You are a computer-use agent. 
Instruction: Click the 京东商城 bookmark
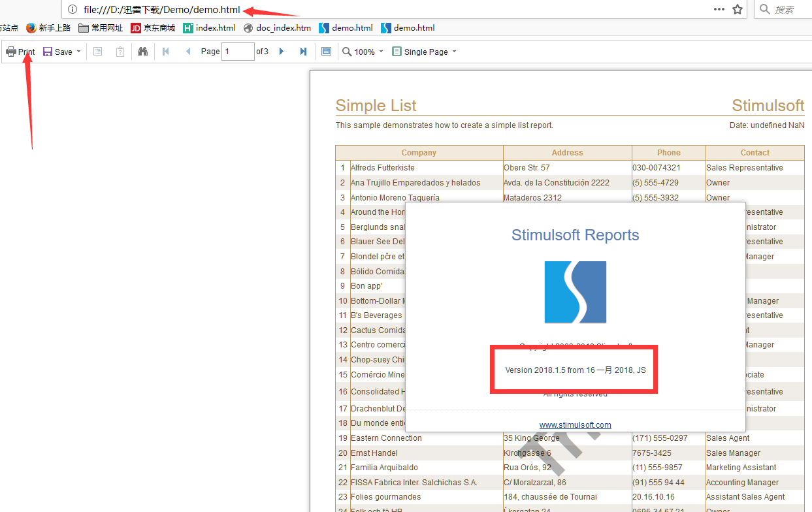pos(153,28)
